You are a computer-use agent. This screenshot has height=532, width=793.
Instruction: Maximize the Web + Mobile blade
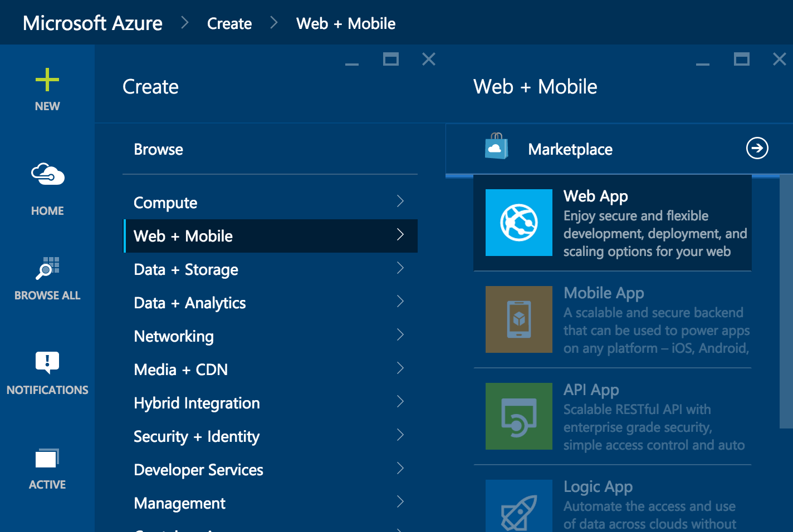[x=742, y=59]
